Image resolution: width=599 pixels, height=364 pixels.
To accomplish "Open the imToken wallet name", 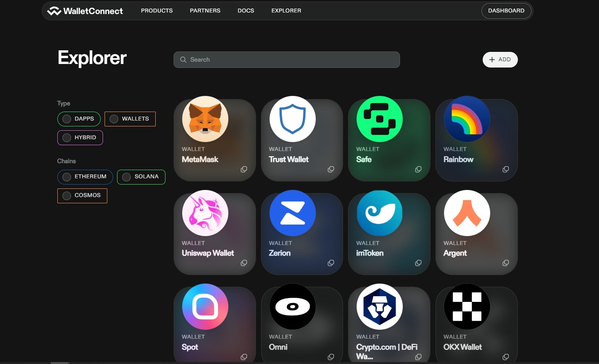I will click(370, 253).
